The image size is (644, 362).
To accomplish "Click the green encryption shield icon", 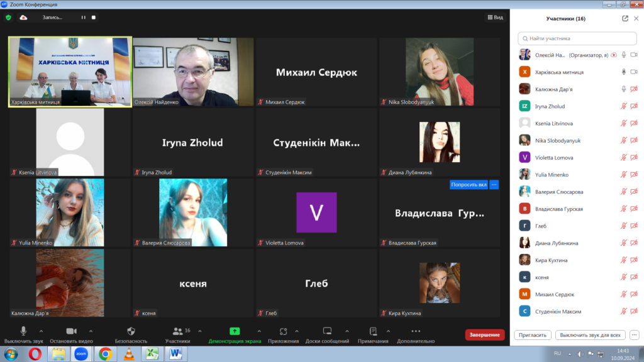I will click(8, 18).
